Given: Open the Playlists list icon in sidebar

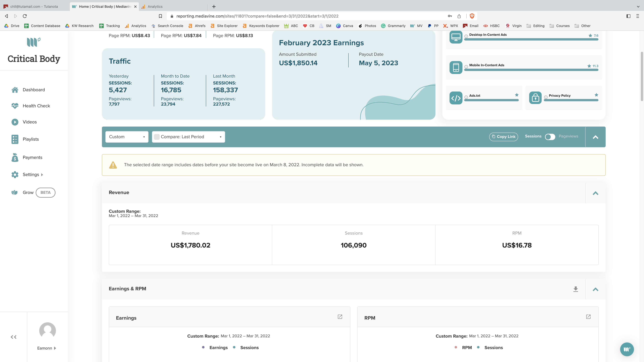Looking at the screenshot, I should point(15,139).
